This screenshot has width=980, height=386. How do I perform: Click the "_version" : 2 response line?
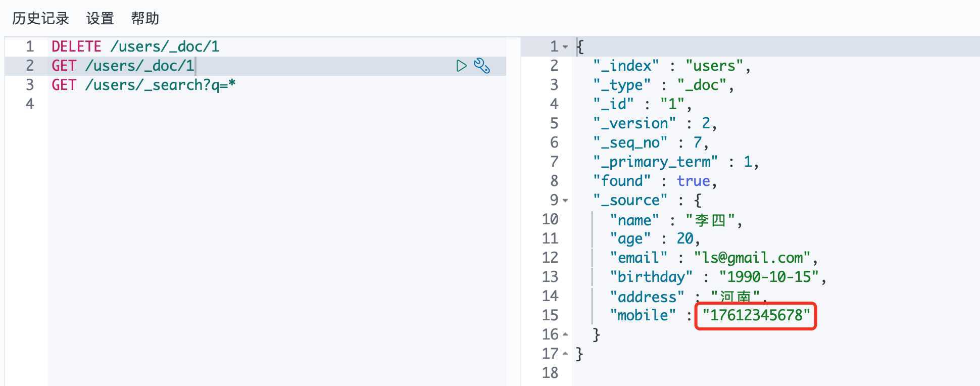(655, 123)
